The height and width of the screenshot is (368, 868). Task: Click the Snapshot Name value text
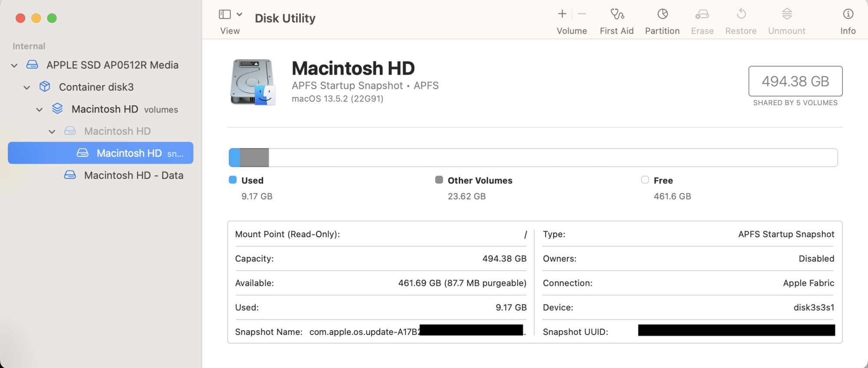418,332
